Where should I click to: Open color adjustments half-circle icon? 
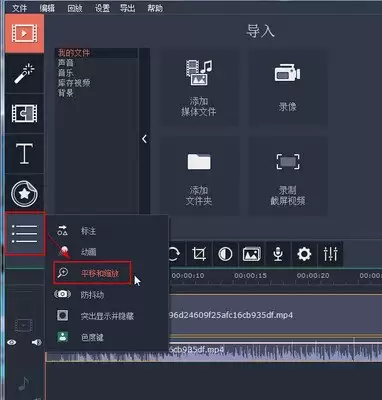[x=225, y=254]
